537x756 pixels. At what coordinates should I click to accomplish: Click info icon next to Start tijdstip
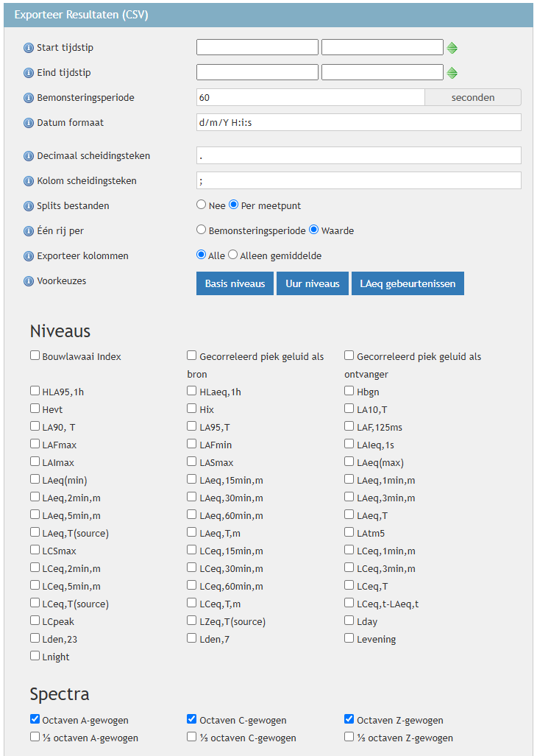[x=29, y=48]
